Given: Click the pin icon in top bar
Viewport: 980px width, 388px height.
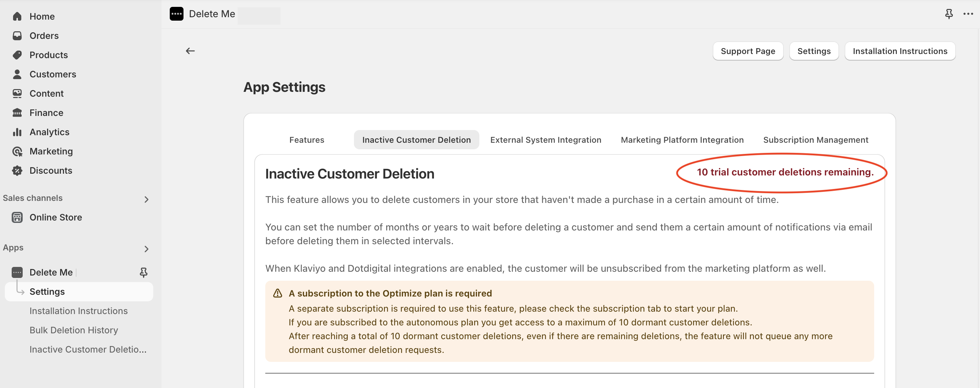Looking at the screenshot, I should (x=949, y=14).
